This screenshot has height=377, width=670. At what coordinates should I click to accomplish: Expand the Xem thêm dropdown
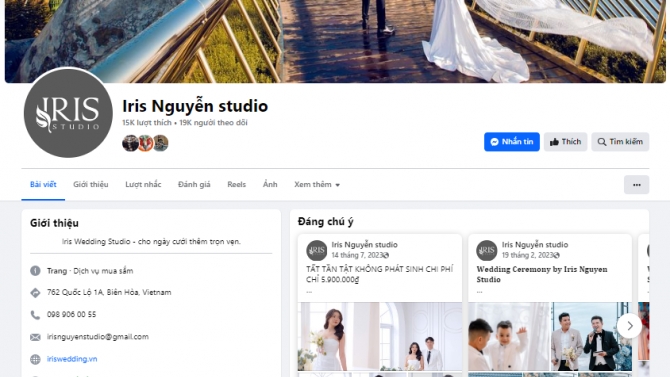(317, 185)
